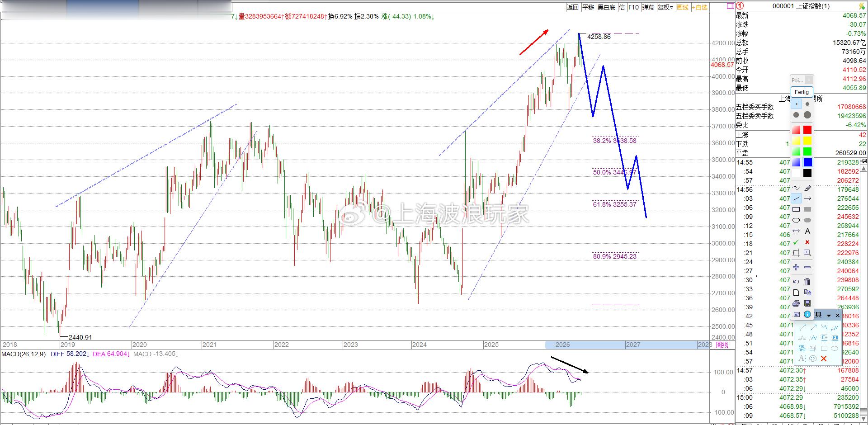Delete drawings with the red X tool

point(824,359)
